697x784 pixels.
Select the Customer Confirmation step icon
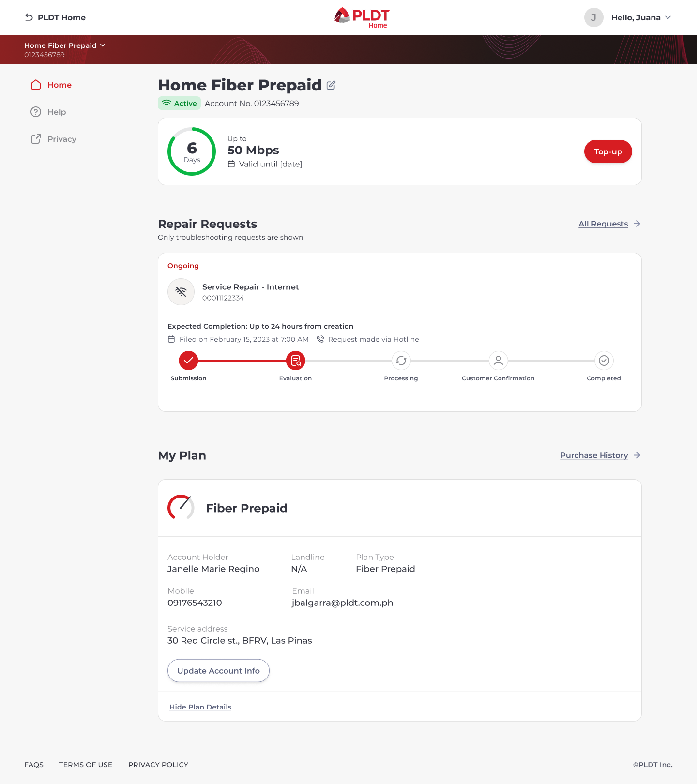(x=498, y=361)
